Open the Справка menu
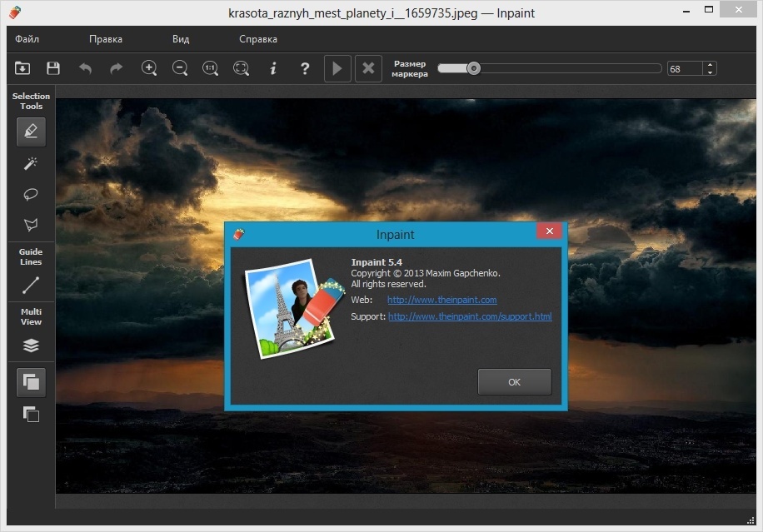 pos(258,39)
